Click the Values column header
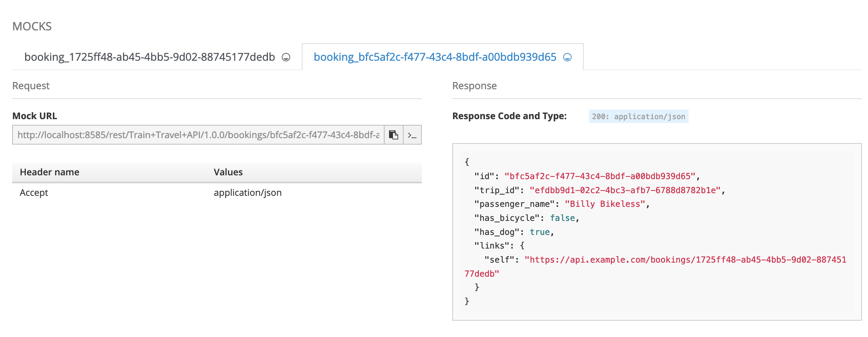 pos(228,172)
